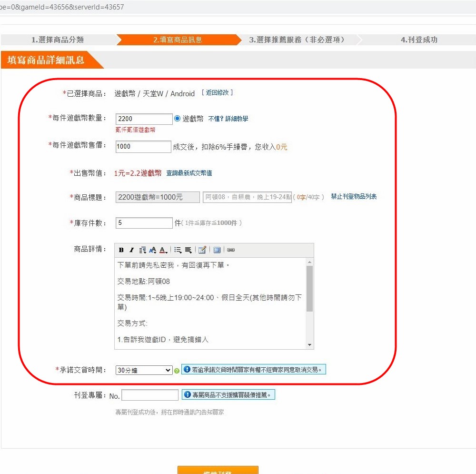Click the 每件遊戲幣數量 input field
Screen dimensions: 476x474
click(x=144, y=119)
